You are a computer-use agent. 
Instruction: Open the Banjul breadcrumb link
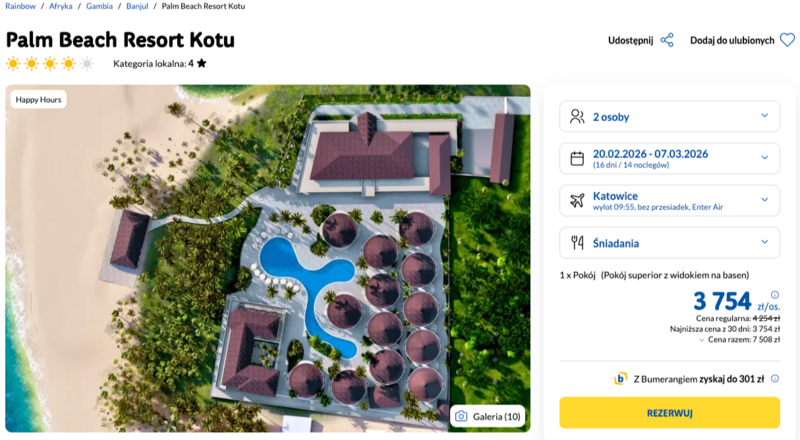tap(138, 6)
